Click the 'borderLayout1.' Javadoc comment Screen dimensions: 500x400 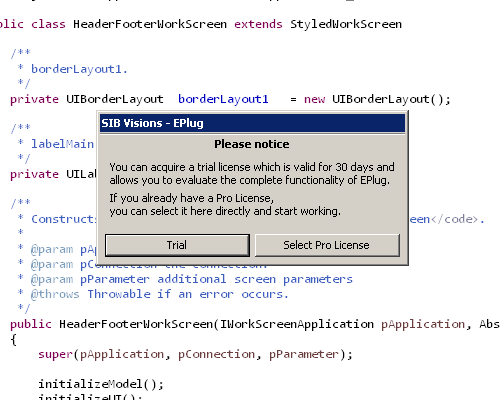[79, 69]
